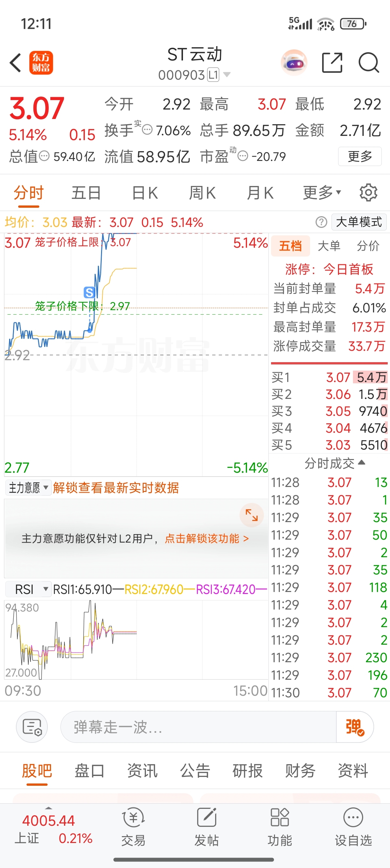Tap the 当前封单量 5.4万 row
Image resolution: width=390 pixels, height=868 pixels.
click(x=329, y=288)
